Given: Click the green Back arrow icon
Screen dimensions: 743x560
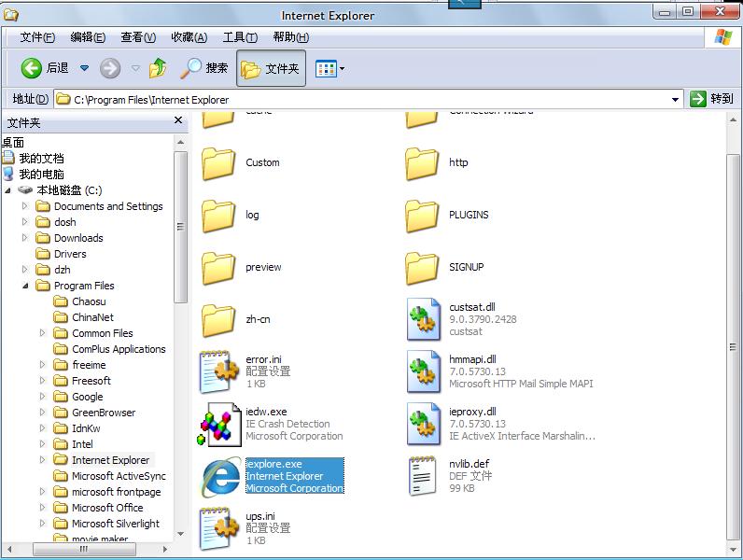Looking at the screenshot, I should coord(32,69).
